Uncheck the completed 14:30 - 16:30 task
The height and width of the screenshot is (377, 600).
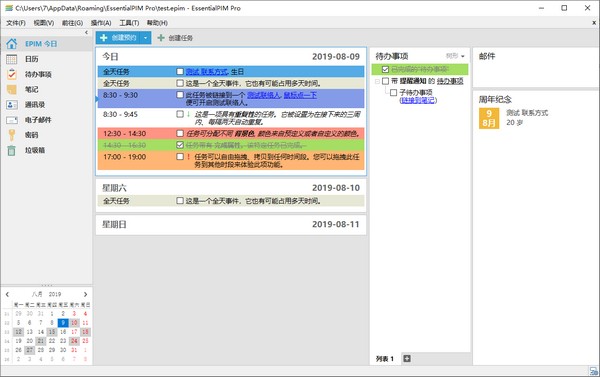coord(180,145)
